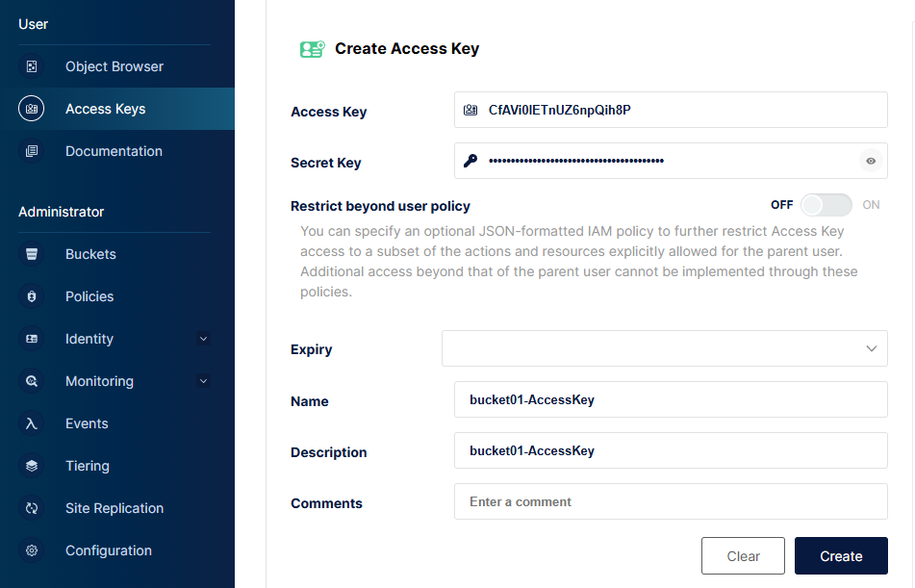Image resolution: width=915 pixels, height=588 pixels.
Task: Click the Buckets sidebar icon
Action: tap(32, 254)
